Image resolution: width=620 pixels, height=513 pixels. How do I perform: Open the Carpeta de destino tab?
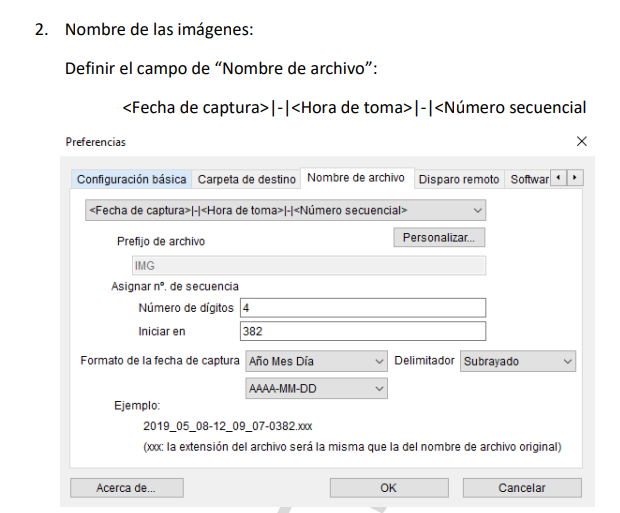point(247,179)
